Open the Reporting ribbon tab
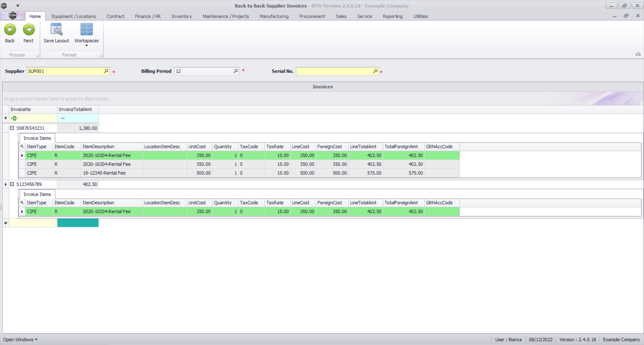Screen dimensions: 644x345 [x=393, y=16]
